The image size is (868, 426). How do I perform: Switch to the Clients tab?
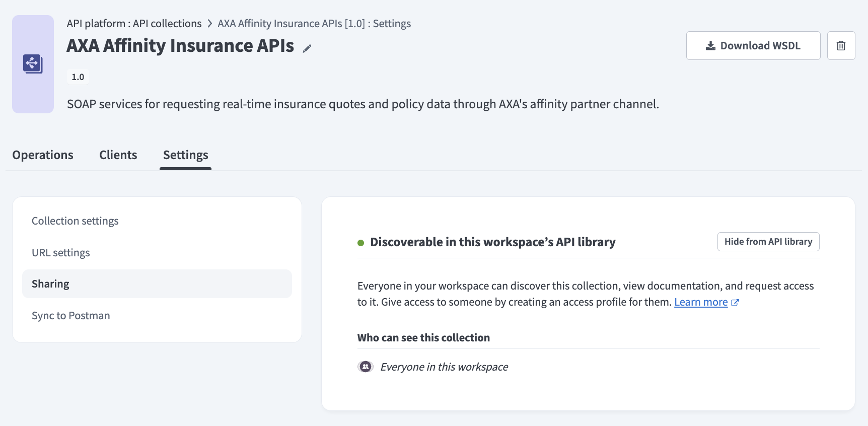pos(118,155)
